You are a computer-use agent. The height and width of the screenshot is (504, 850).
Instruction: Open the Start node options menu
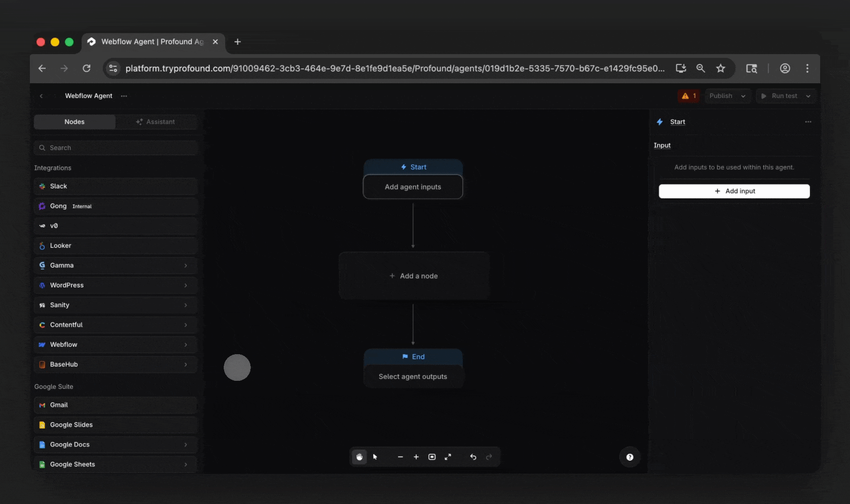pos(808,122)
